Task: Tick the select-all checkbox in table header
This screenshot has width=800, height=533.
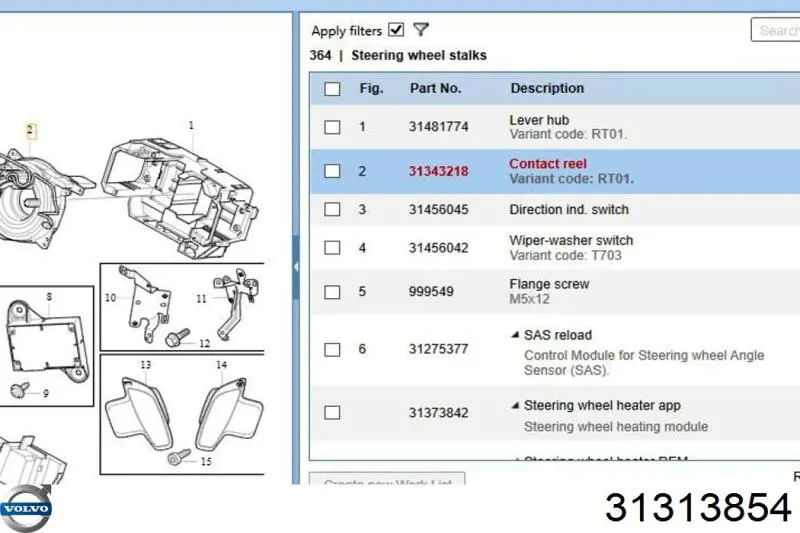Action: point(332,89)
